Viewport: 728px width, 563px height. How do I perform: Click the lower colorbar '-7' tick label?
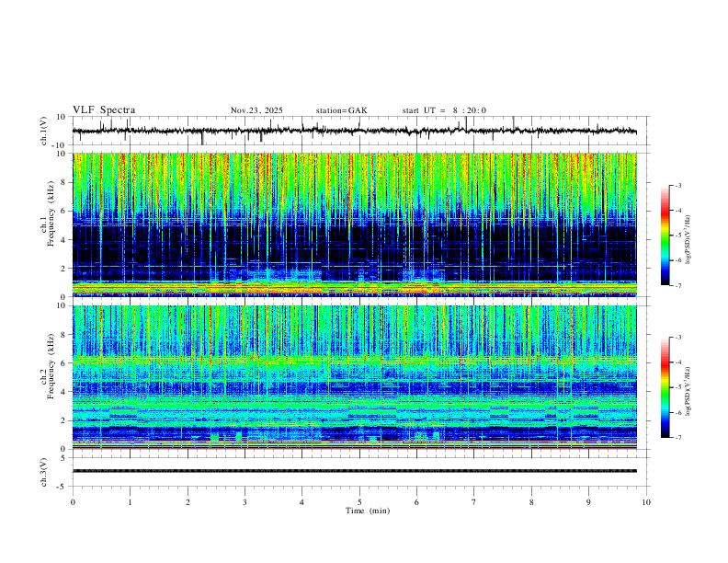click(677, 437)
